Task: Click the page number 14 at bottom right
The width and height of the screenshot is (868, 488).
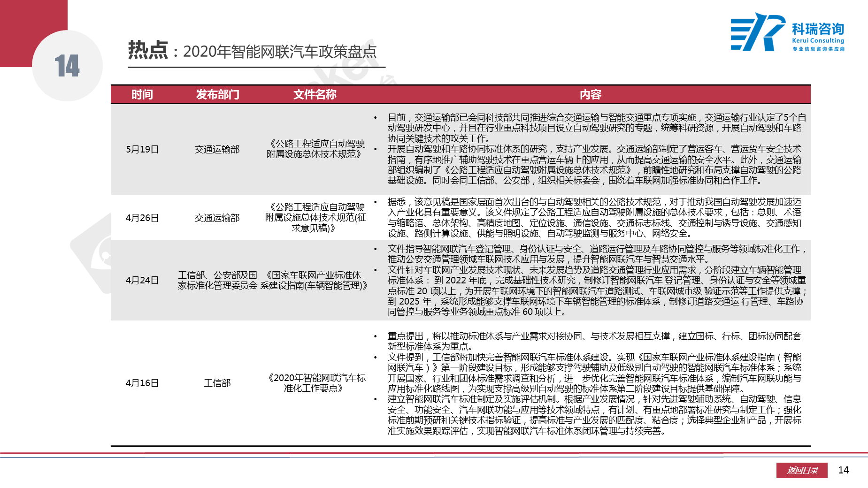Action: pyautogui.click(x=844, y=470)
